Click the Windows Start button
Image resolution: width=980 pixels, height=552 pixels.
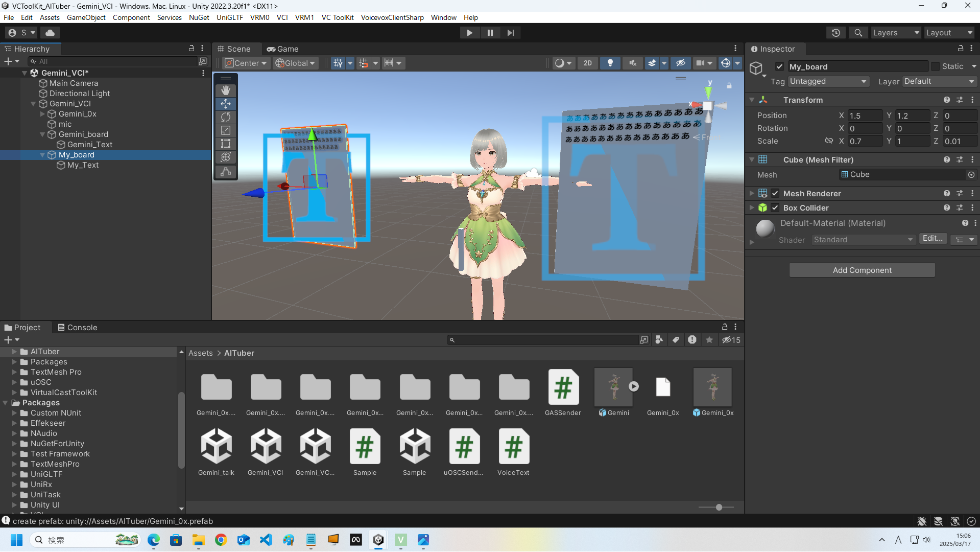(16, 540)
